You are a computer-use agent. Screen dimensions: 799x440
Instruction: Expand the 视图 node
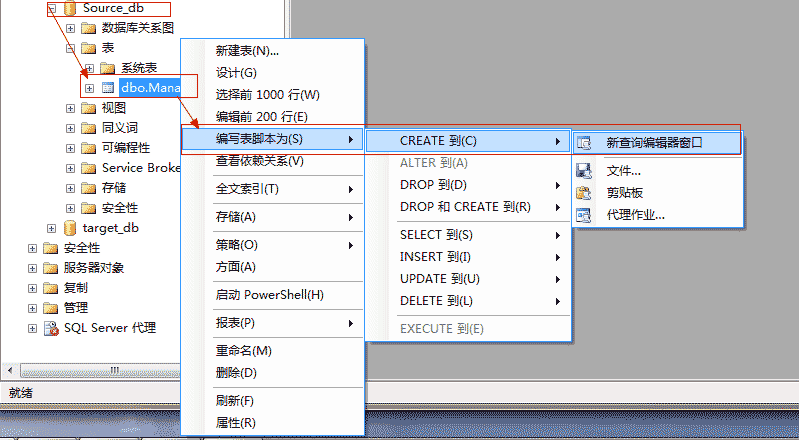pyautogui.click(x=70, y=108)
